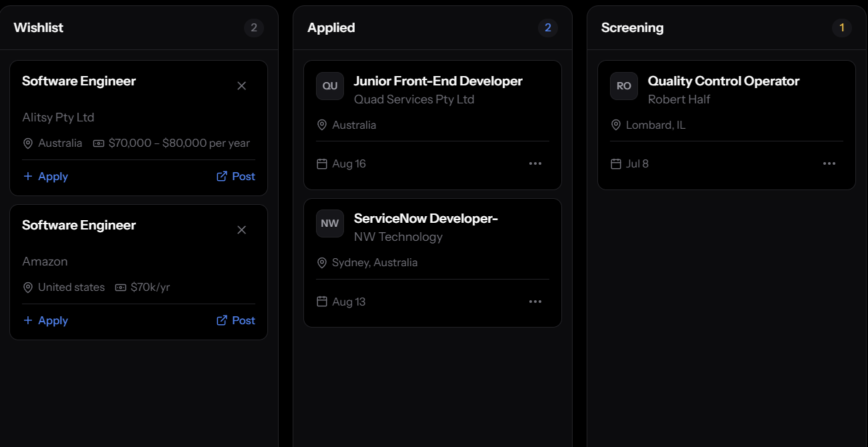Click location pin icon beside Australia in Alitsy card
Screen dimensions: 868x447
(x=28, y=143)
